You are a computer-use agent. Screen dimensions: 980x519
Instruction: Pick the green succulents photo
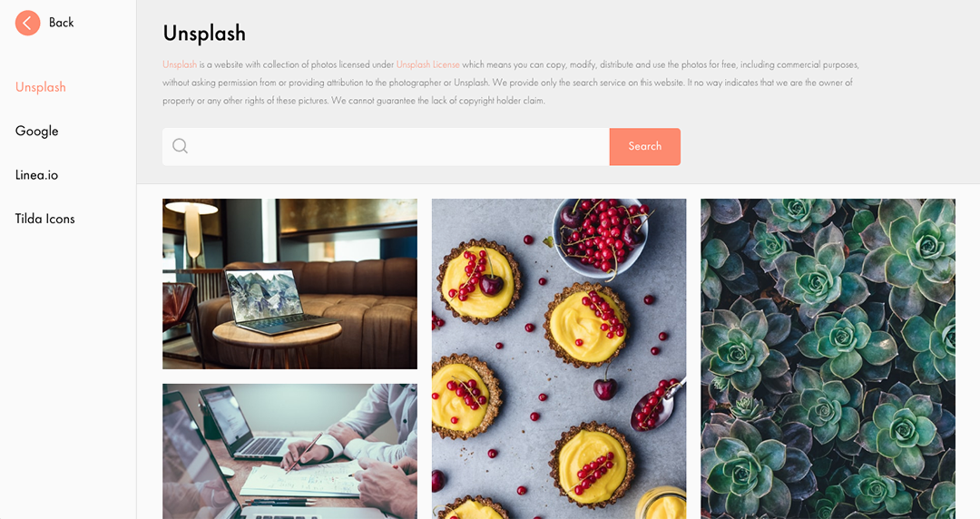828,359
